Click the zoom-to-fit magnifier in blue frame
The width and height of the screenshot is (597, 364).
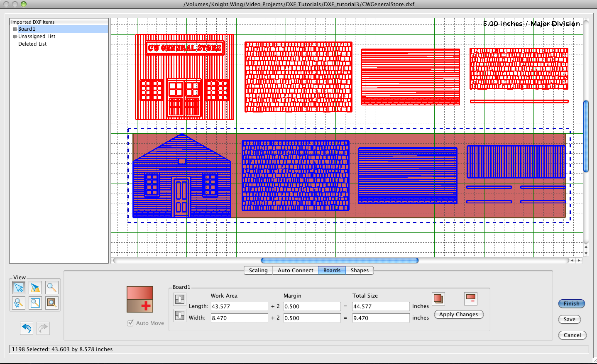(x=35, y=303)
